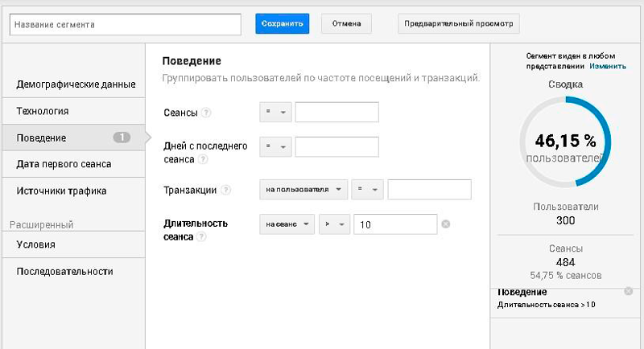The width and height of the screenshot is (644, 349).
Task: Click the Расширенный section header
Action: (42, 224)
